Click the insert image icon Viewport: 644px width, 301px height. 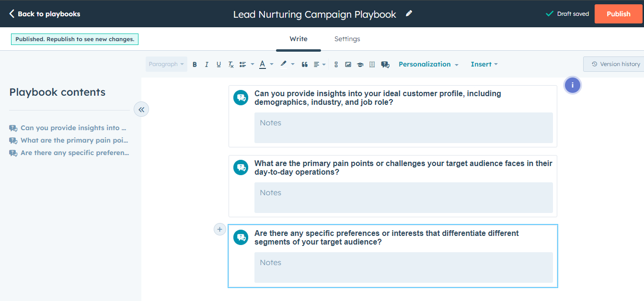coord(348,64)
